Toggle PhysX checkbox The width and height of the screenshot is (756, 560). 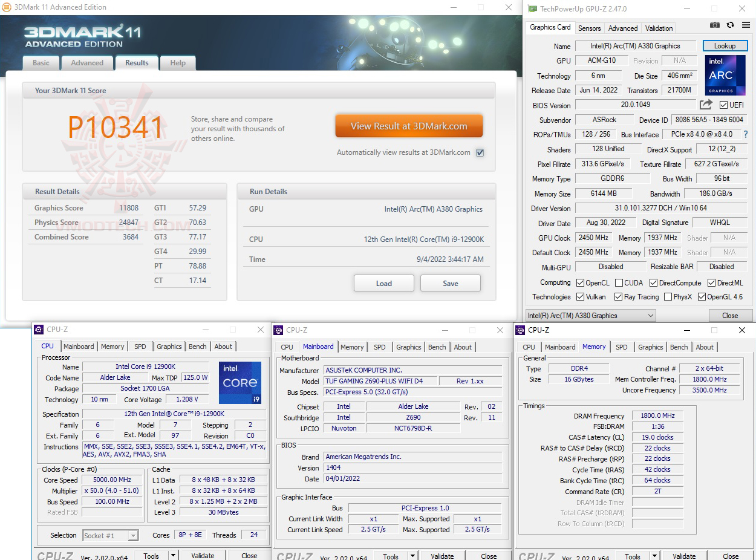668,297
